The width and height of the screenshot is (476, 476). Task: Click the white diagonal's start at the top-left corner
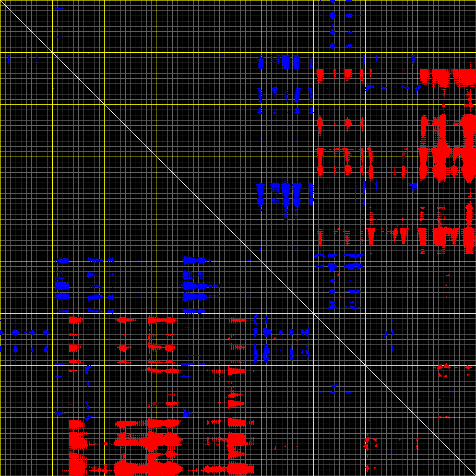[2, 2]
